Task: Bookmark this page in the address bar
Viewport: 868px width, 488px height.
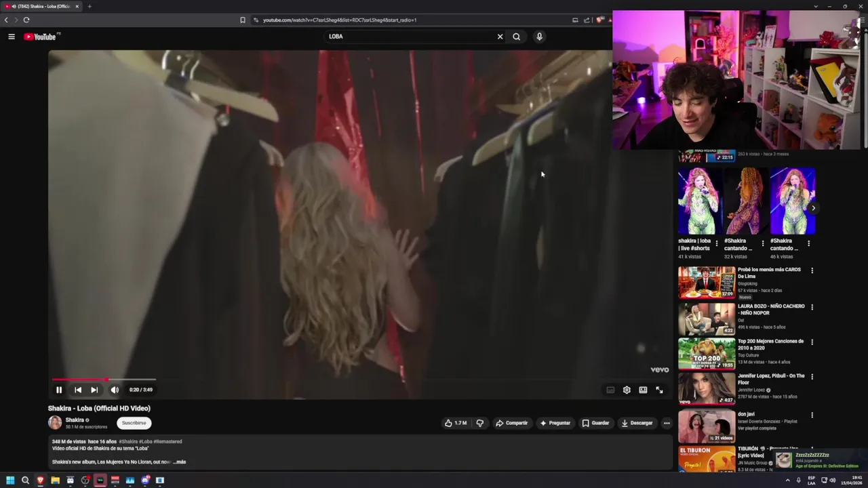Action: [243, 20]
